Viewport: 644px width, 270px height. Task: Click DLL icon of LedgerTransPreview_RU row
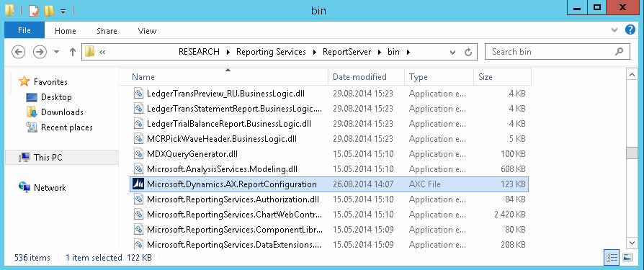[138, 94]
